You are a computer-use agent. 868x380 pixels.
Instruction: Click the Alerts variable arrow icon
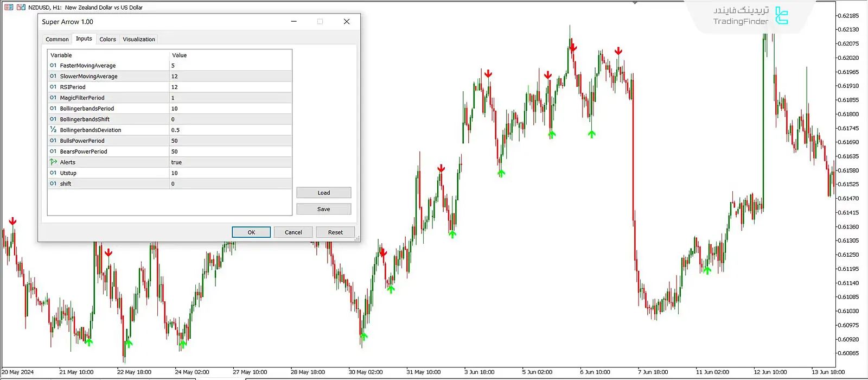coord(53,162)
